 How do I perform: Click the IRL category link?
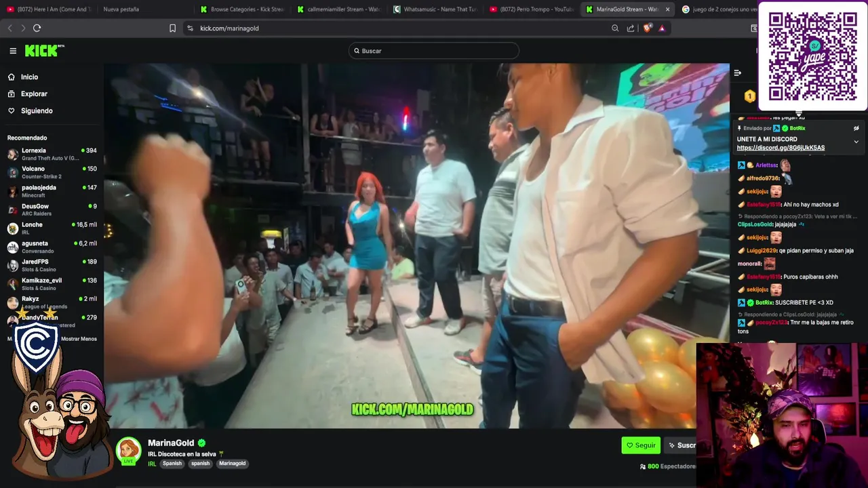pos(152,464)
